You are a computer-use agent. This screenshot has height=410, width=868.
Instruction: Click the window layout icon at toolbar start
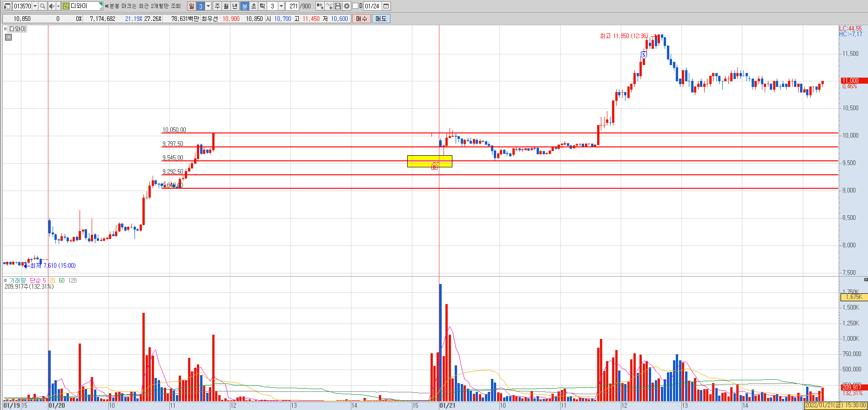click(x=7, y=6)
